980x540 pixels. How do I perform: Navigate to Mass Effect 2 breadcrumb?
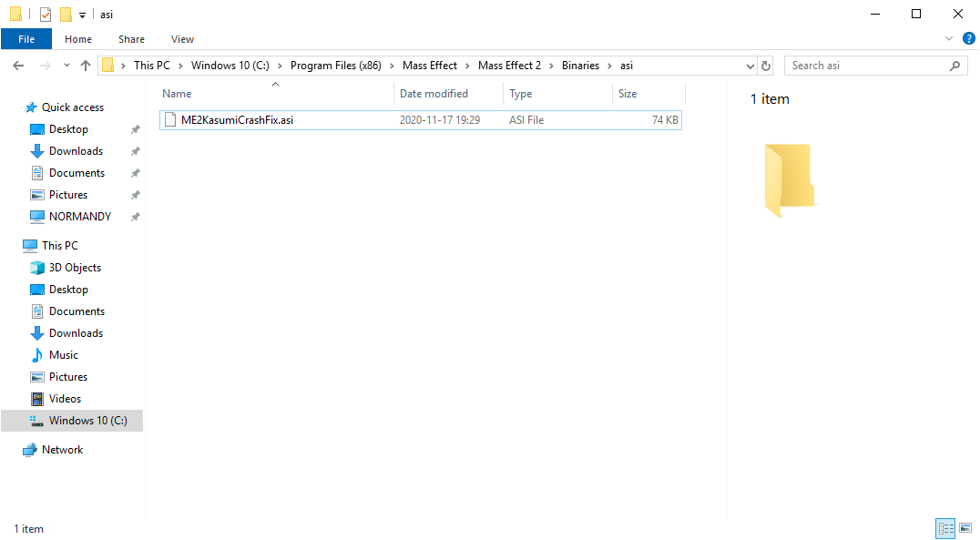(509, 65)
